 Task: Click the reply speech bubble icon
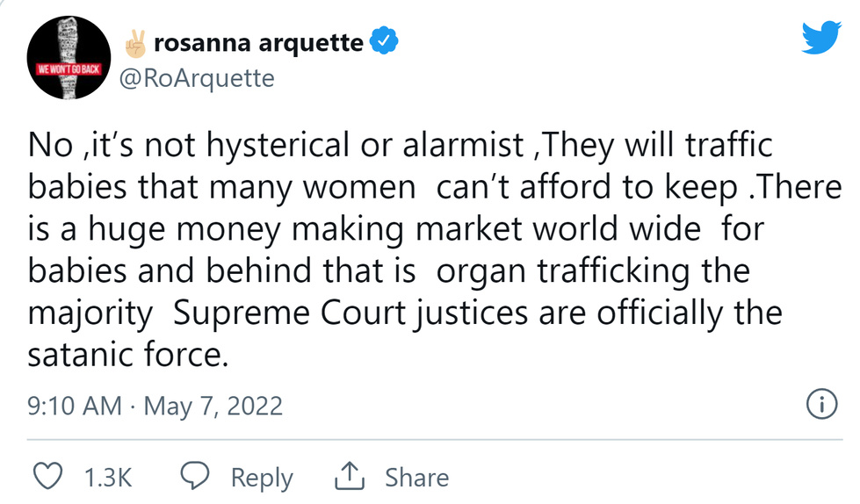195,477
